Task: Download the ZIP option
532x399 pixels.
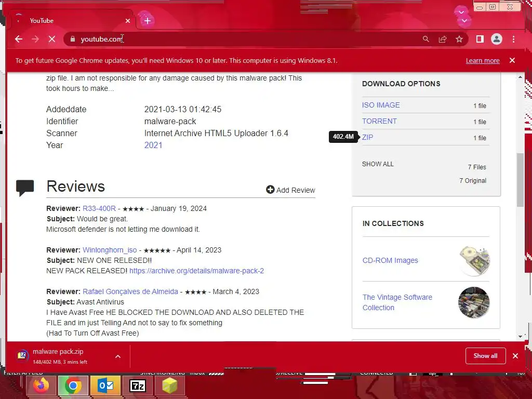Action: 367,137
